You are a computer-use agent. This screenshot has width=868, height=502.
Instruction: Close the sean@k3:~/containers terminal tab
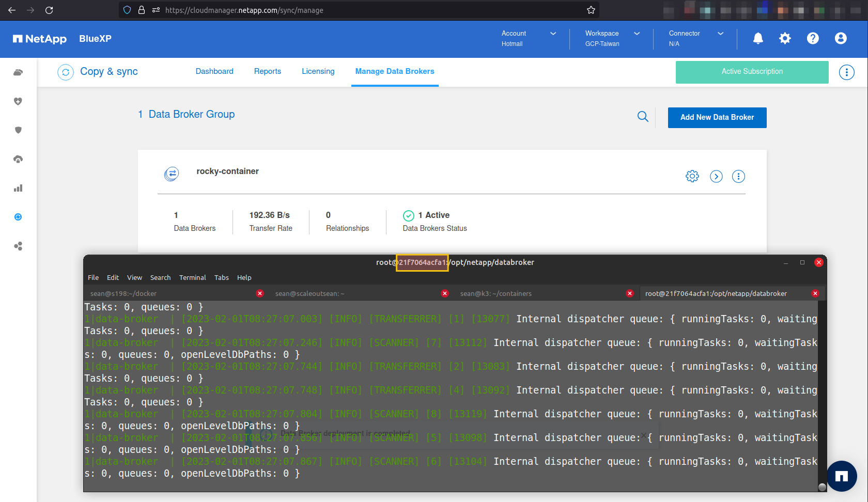[x=630, y=293]
